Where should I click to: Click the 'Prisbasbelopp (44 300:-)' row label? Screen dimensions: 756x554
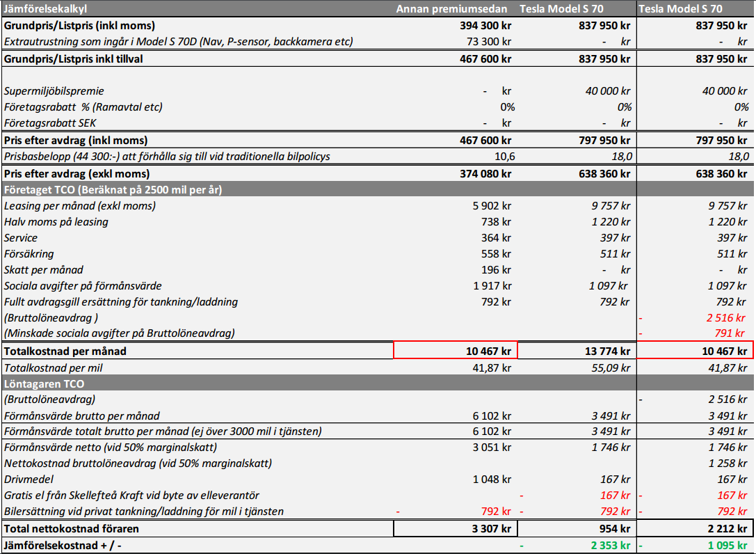(168, 157)
